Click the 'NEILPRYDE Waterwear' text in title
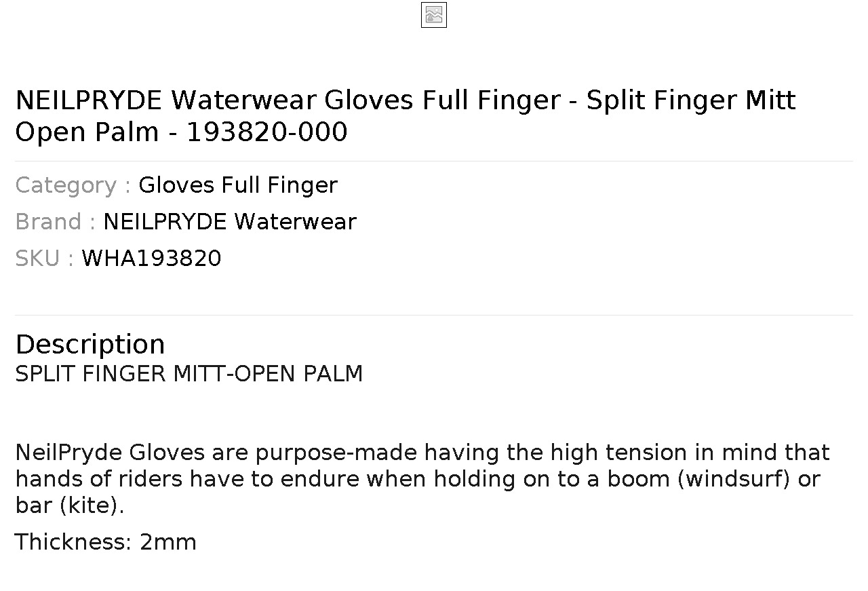 pos(165,100)
